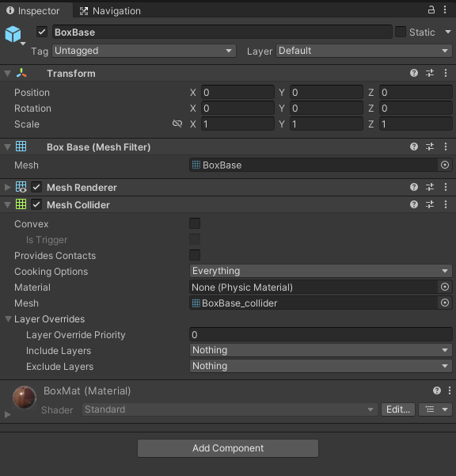456x476 pixels.
Task: Open the Static flags dropdown arrow
Action: point(448,32)
